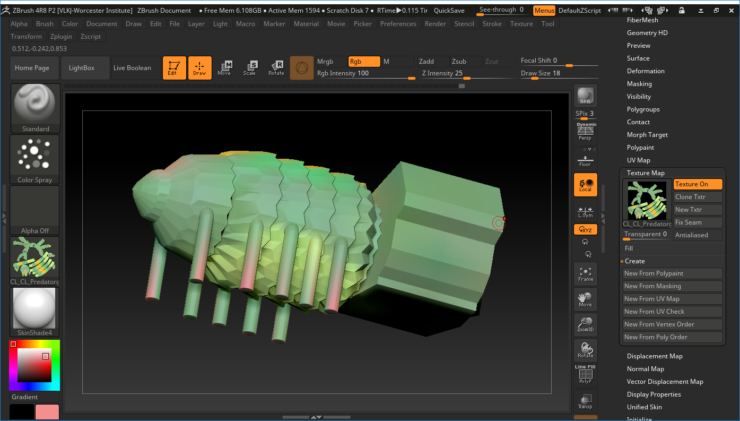
Task: Select the Color Spray stroke icon
Action: tap(35, 156)
